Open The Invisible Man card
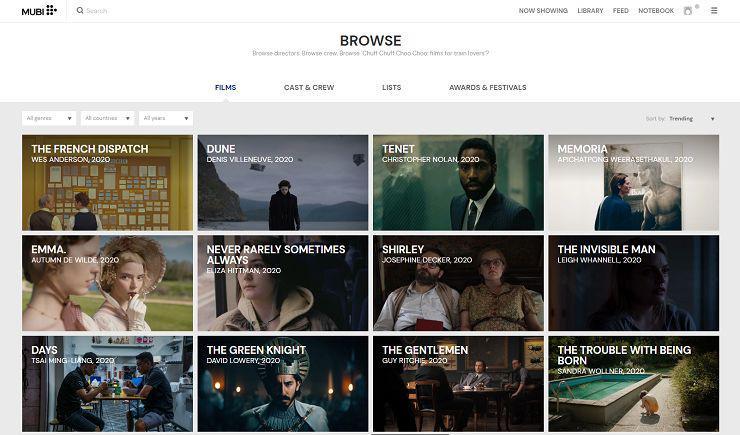 (x=634, y=283)
